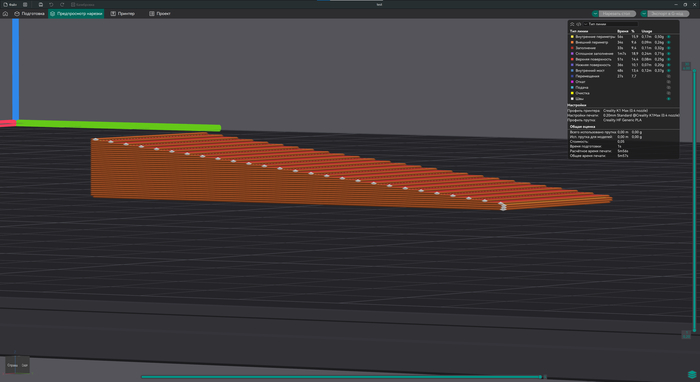700x382 pixels.
Task: Show Откат retraction markers
Action: tap(669, 82)
